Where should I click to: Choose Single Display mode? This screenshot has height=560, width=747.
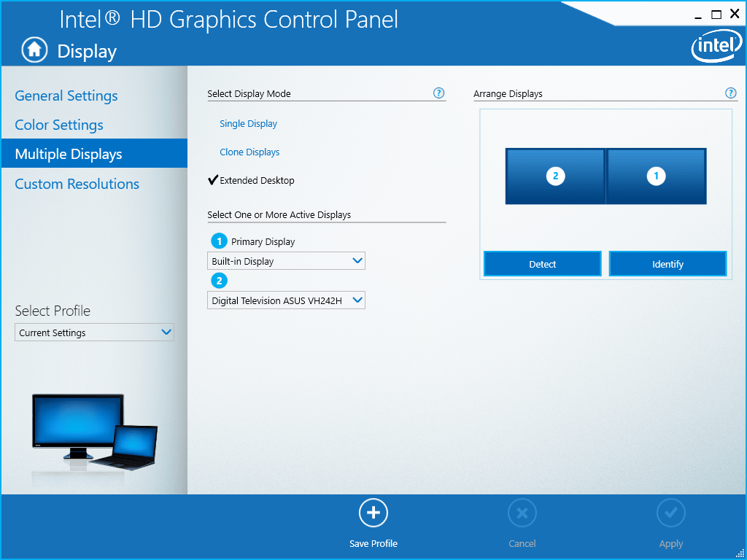[248, 124]
